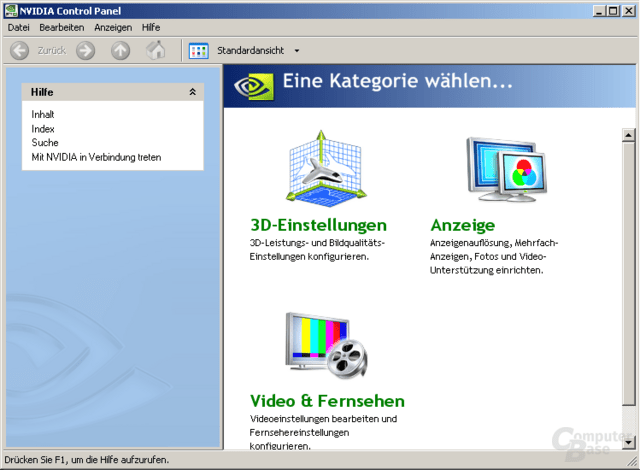The image size is (640, 470).
Task: Open the Anzeigen menu
Action: [x=113, y=27]
